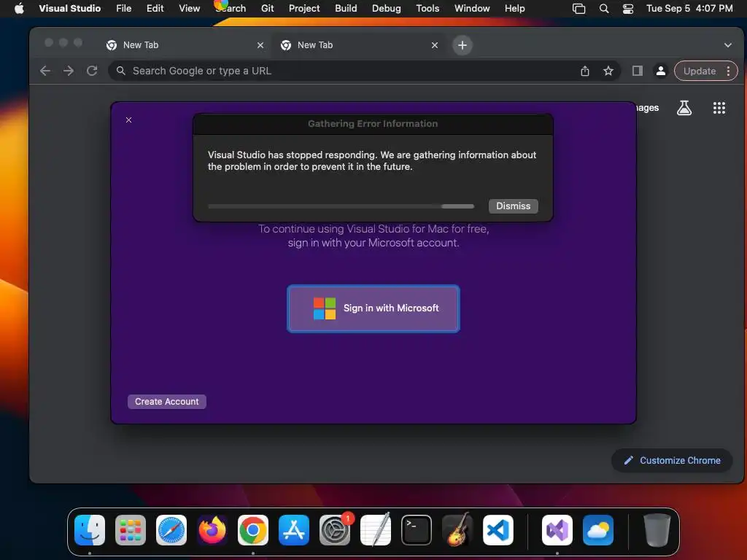Click the Create Account button
Viewport: 747px width, 560px height.
pyautogui.click(x=167, y=402)
